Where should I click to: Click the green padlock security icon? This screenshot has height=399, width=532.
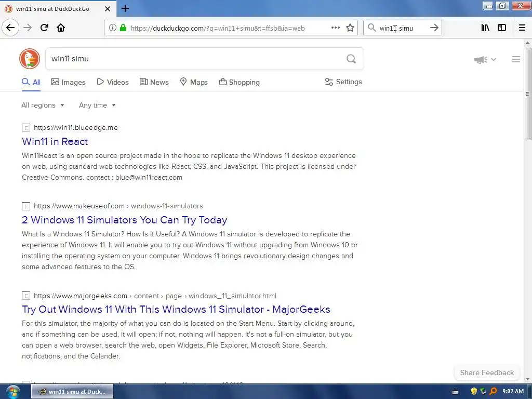[x=123, y=28]
